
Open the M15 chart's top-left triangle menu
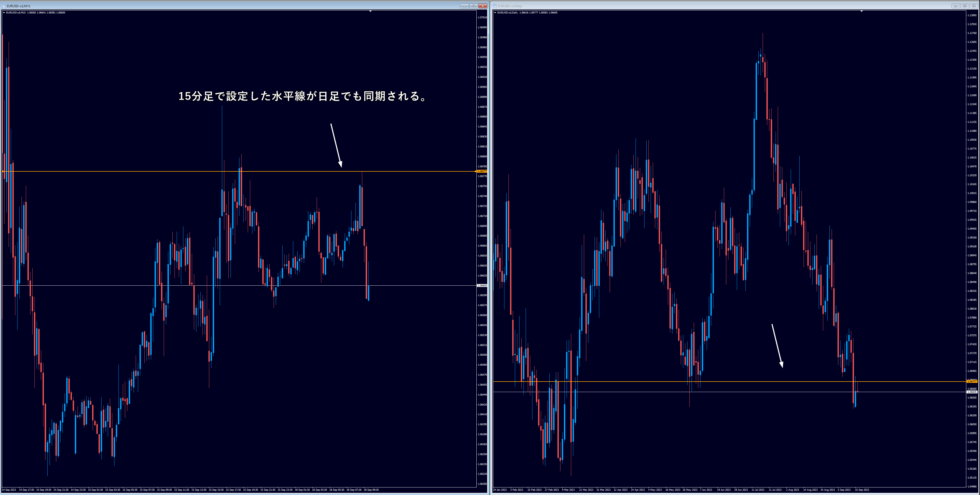pos(4,13)
